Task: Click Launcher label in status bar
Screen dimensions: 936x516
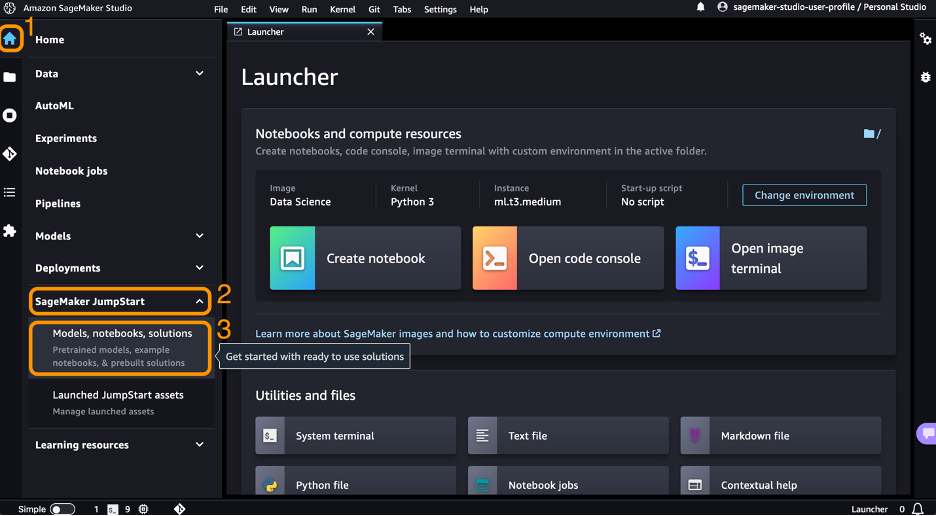Action: tap(869, 509)
